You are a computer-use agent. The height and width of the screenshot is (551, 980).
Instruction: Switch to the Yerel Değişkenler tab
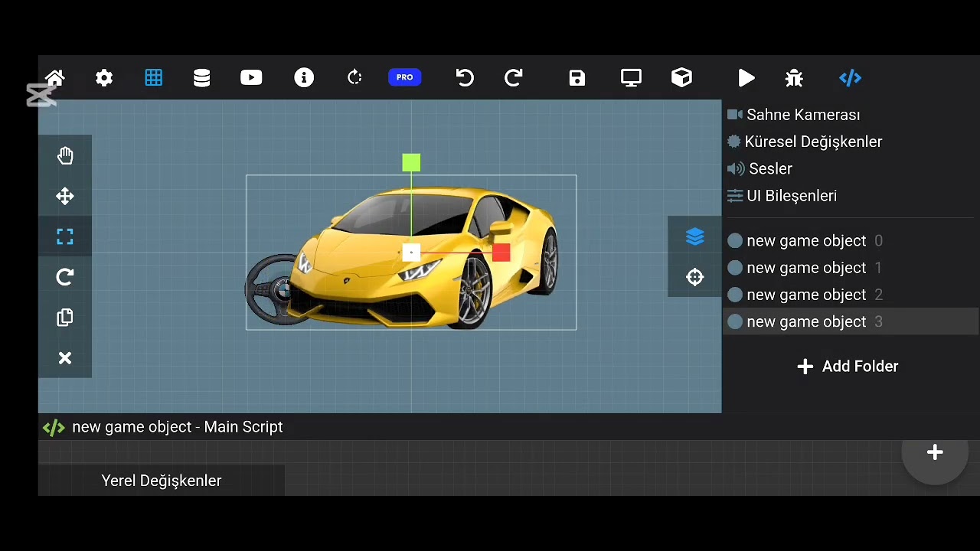click(162, 481)
